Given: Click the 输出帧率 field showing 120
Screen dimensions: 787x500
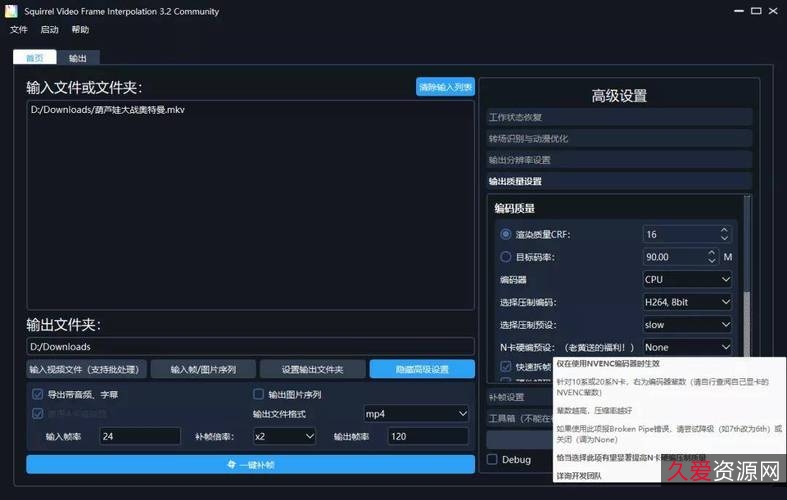Looking at the screenshot, I should tap(428, 436).
